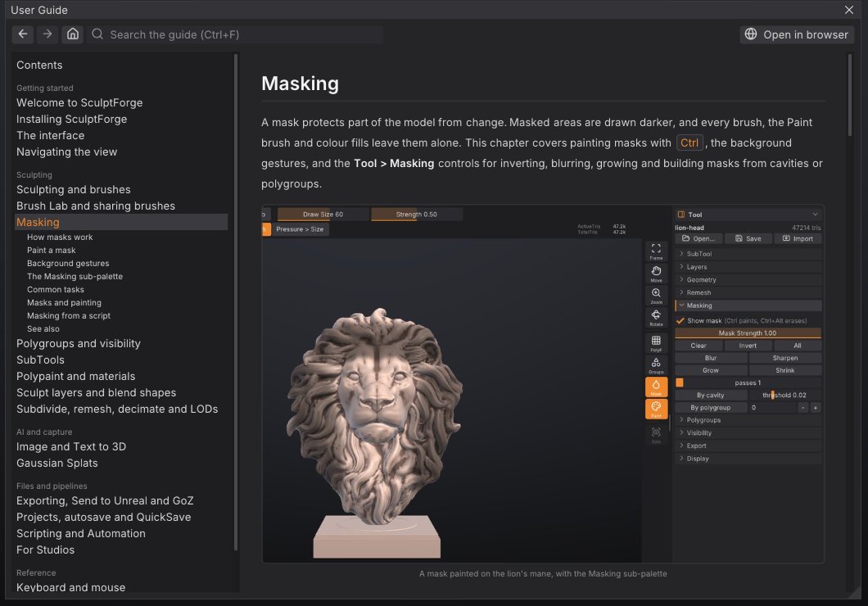The width and height of the screenshot is (868, 606).
Task: Click the Groups shapes icon in the screenshot
Action: pos(656,365)
